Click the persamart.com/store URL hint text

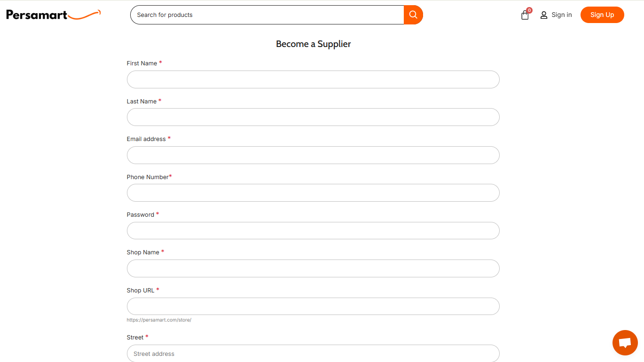[159, 320]
